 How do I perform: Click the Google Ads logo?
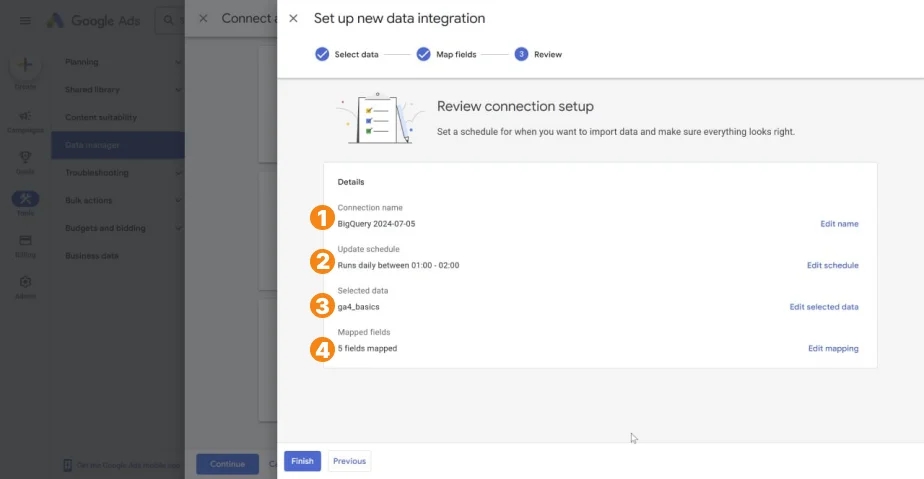click(x=94, y=21)
